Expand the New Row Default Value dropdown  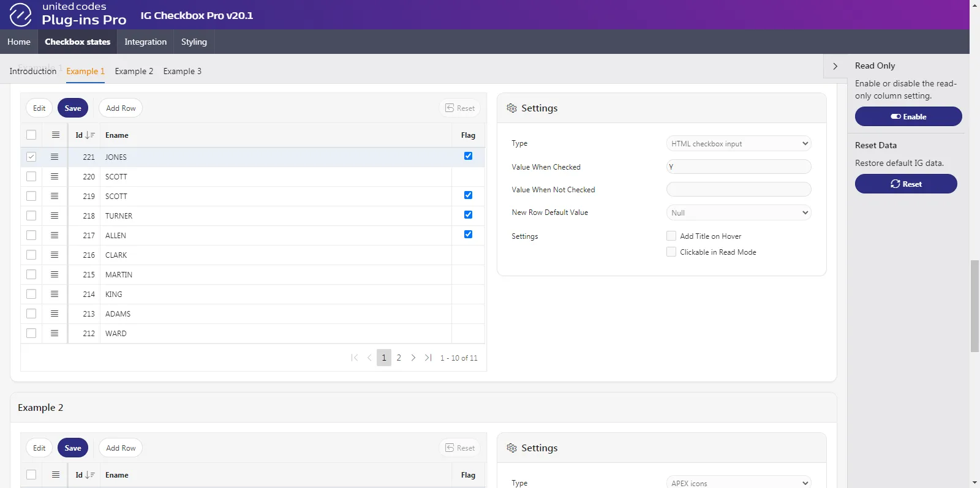pos(738,213)
